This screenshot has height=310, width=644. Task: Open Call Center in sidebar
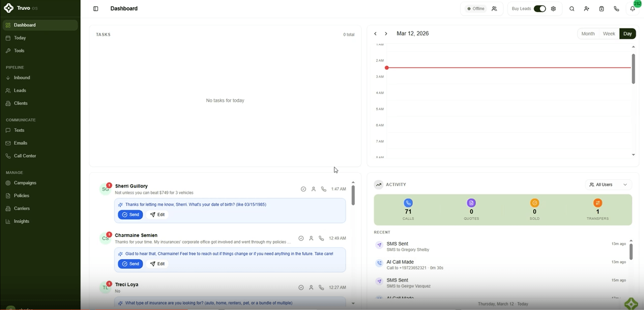tap(40, 156)
